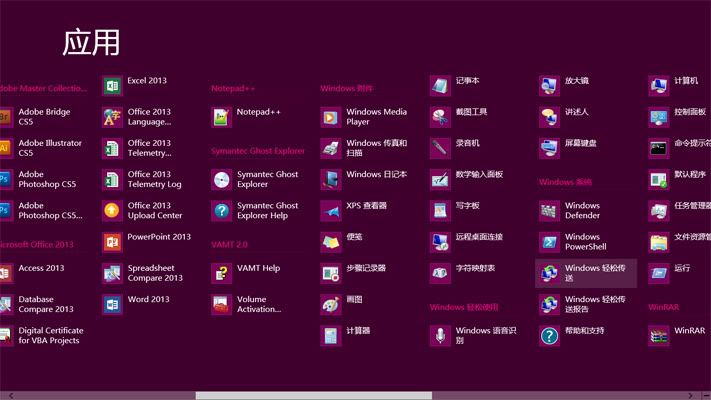This screenshot has width=711, height=400.
Task: Launch Office 2013 Telemetry Log
Action: pos(143,180)
